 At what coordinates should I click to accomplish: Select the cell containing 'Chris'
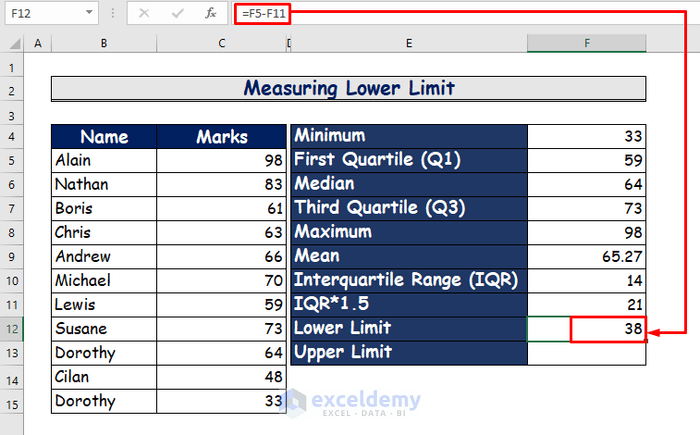click(104, 233)
